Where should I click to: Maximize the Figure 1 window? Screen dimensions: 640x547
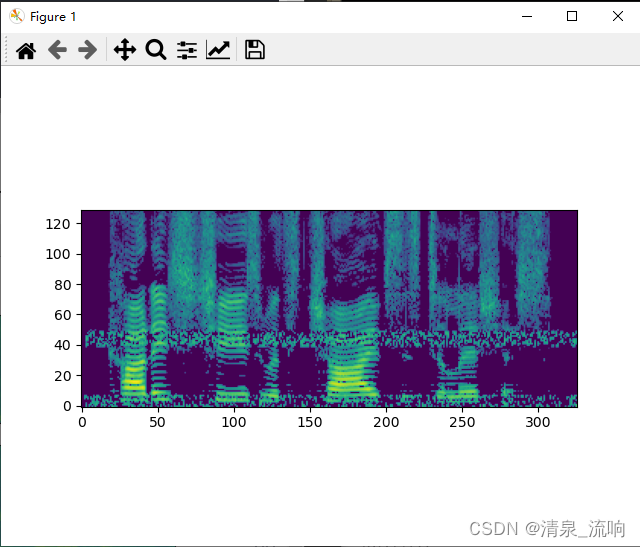pos(572,16)
